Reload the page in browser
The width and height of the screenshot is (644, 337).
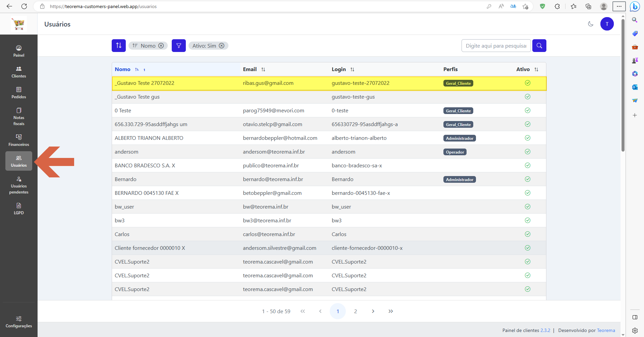[24, 6]
